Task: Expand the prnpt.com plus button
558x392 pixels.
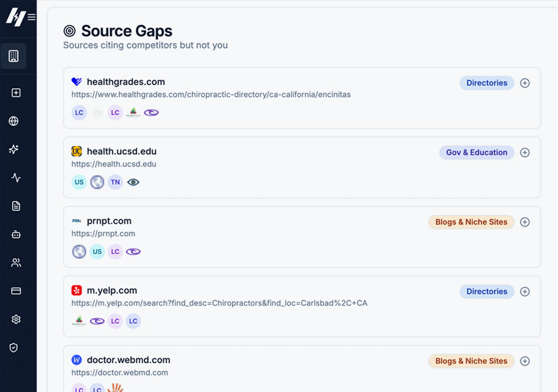Action: pyautogui.click(x=525, y=222)
